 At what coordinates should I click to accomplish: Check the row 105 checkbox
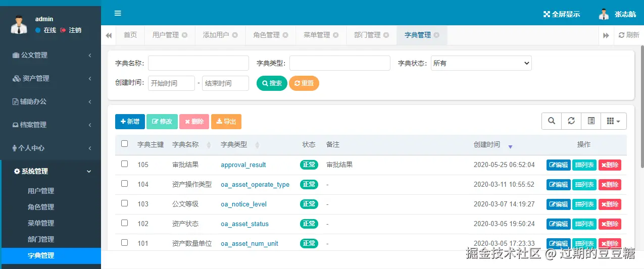[x=125, y=164]
